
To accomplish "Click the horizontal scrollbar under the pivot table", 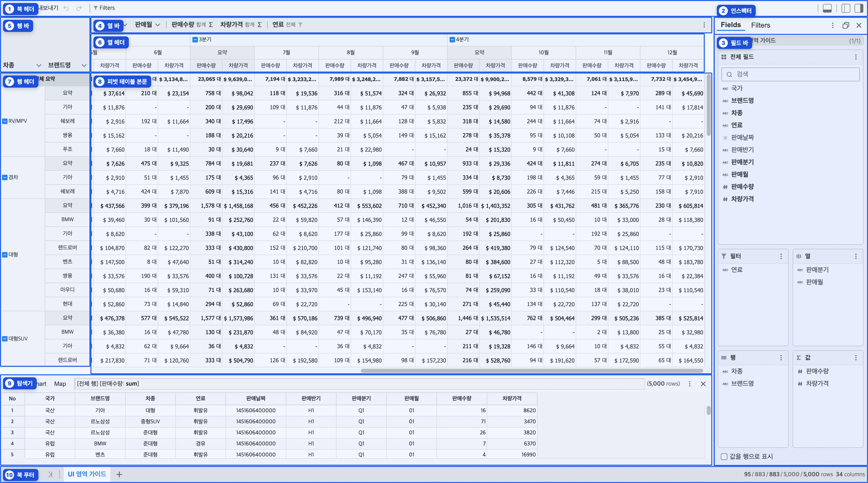I will [532, 371].
